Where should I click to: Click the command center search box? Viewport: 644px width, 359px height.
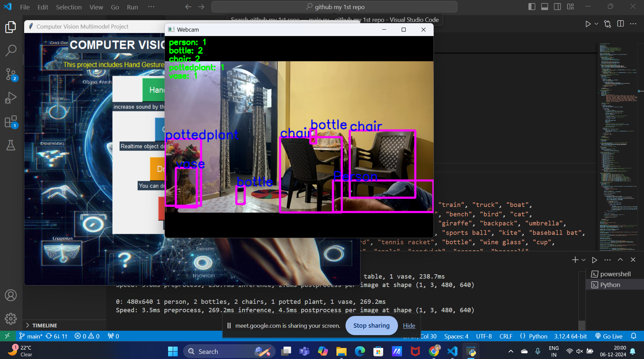(x=334, y=7)
